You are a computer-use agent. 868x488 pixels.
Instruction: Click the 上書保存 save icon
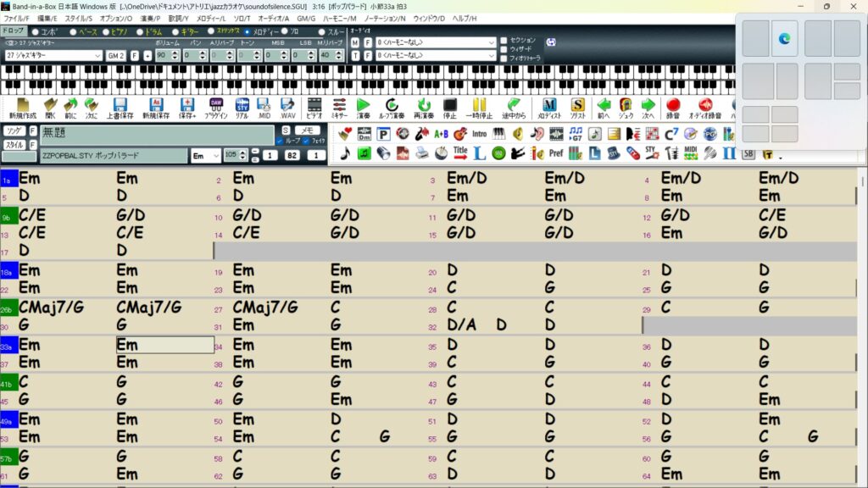pos(119,108)
